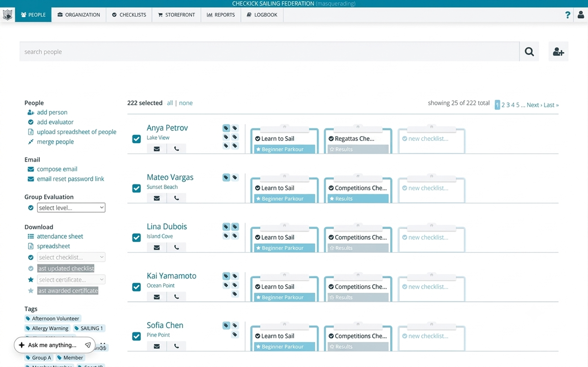Uncheck Kai Yamamoto's selection checkbox
The width and height of the screenshot is (588, 367).
[136, 287]
